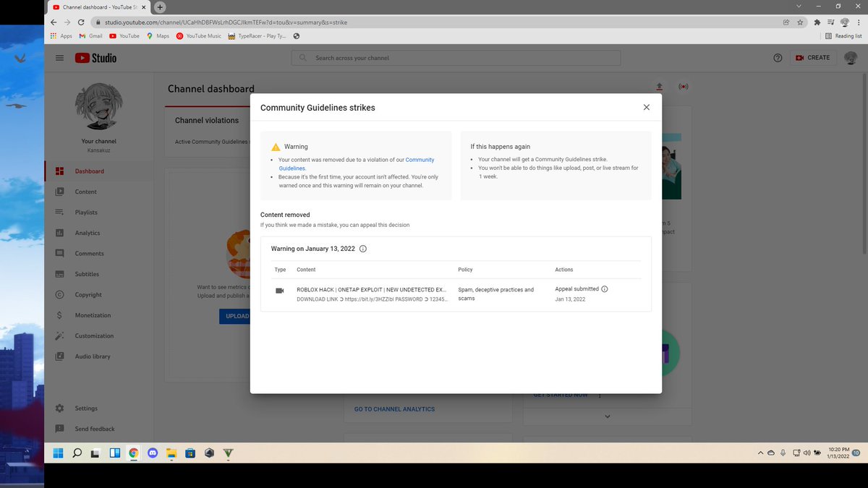
Task: Select the Channel dashboard browser tab
Action: coord(99,7)
